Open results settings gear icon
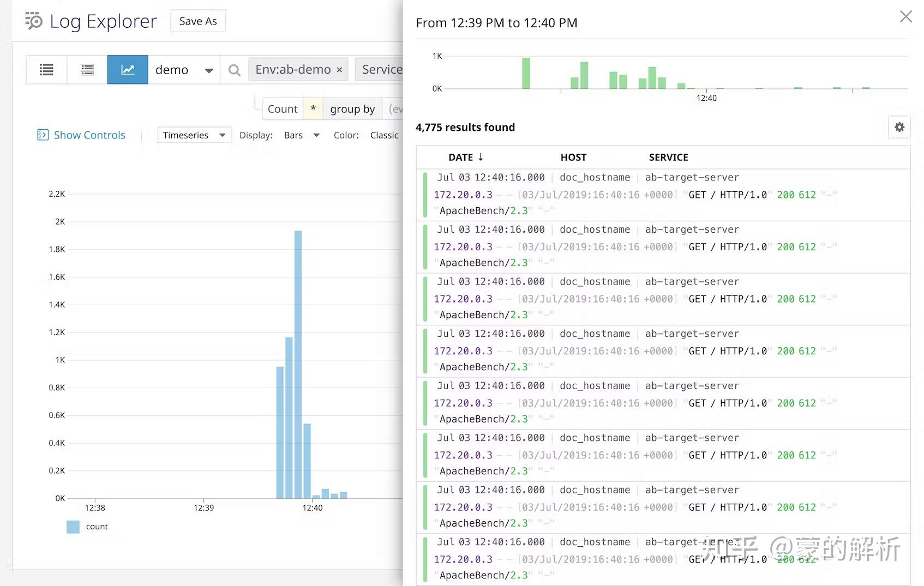This screenshot has height=586, width=924. click(x=899, y=127)
